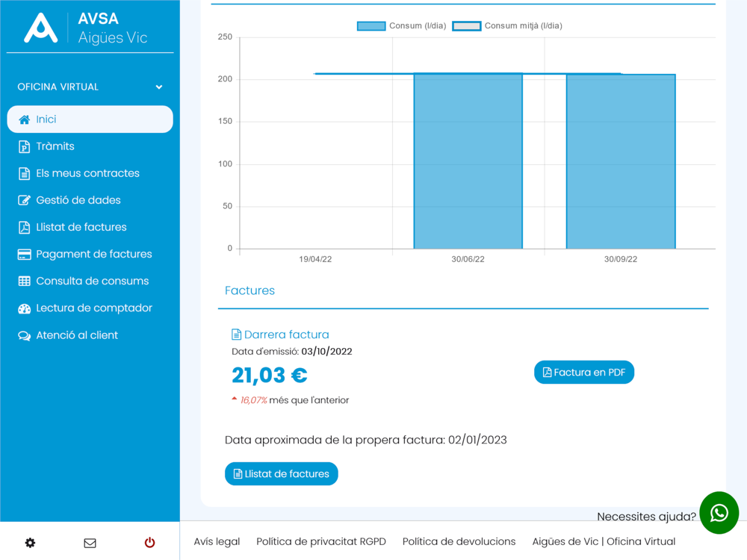The image size is (747, 560).
Task: Open Política de privacitat RGPD link
Action: coord(321,542)
